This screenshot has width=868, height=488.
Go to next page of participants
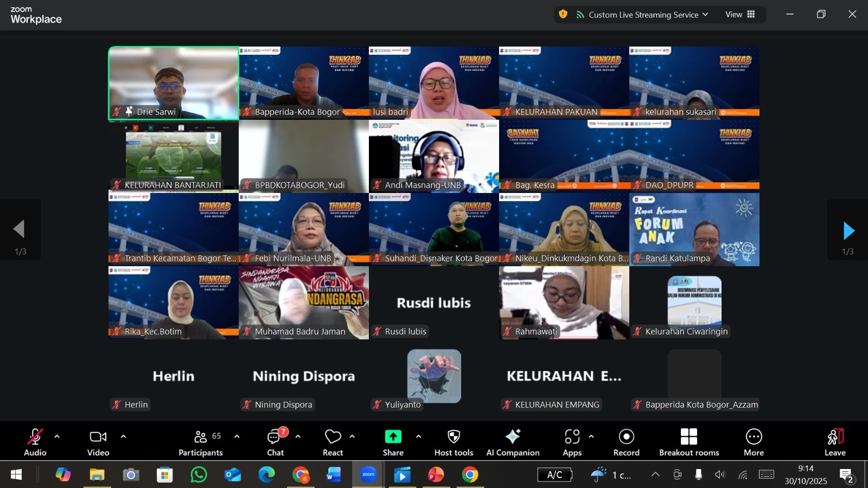tap(848, 231)
